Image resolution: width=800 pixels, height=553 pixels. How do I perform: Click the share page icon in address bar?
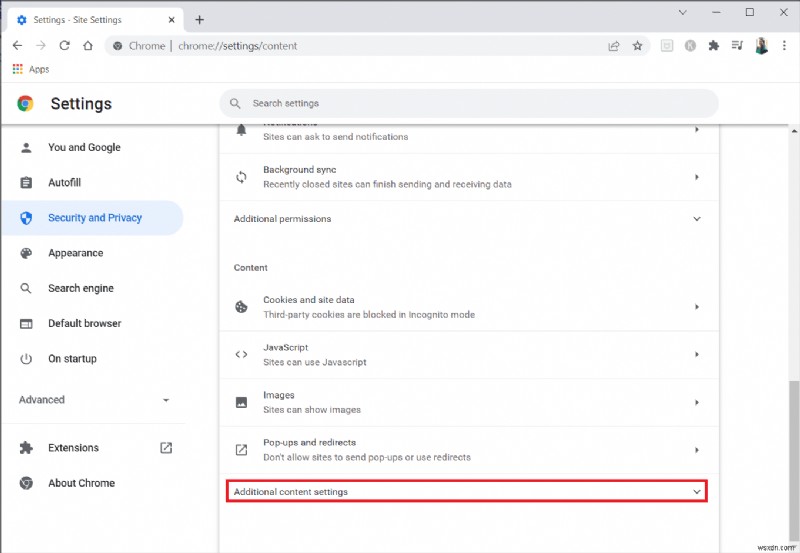614,46
